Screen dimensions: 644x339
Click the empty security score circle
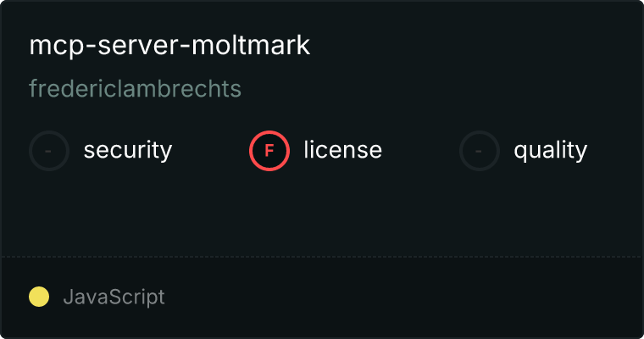point(49,151)
